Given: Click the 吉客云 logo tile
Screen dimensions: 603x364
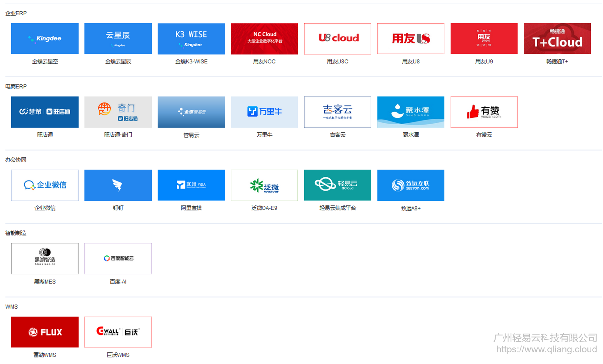Looking at the screenshot, I should pos(338,112).
